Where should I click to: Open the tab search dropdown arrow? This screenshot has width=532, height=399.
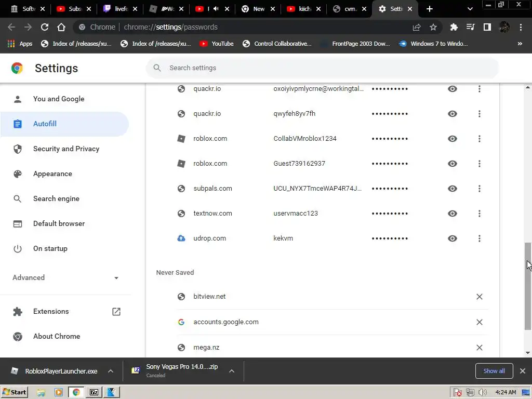[470, 9]
